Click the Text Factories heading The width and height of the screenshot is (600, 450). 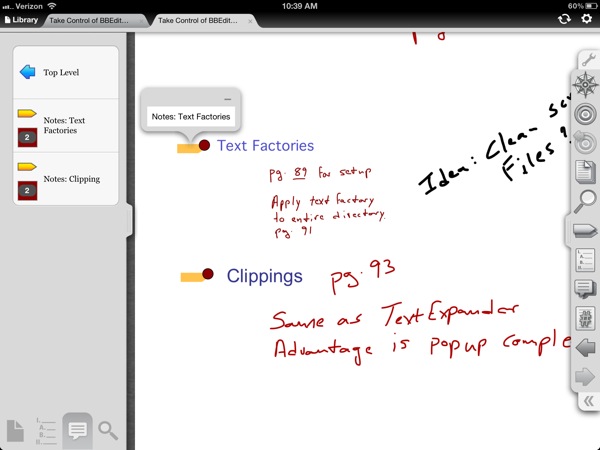266,146
